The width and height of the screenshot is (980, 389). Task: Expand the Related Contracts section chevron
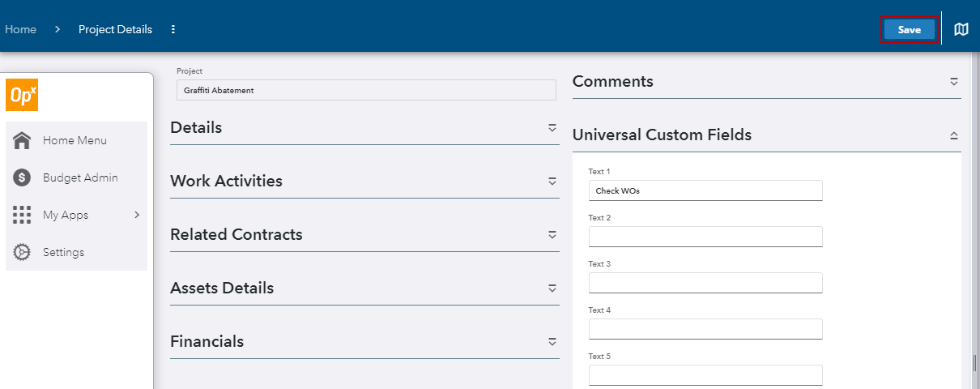click(552, 235)
